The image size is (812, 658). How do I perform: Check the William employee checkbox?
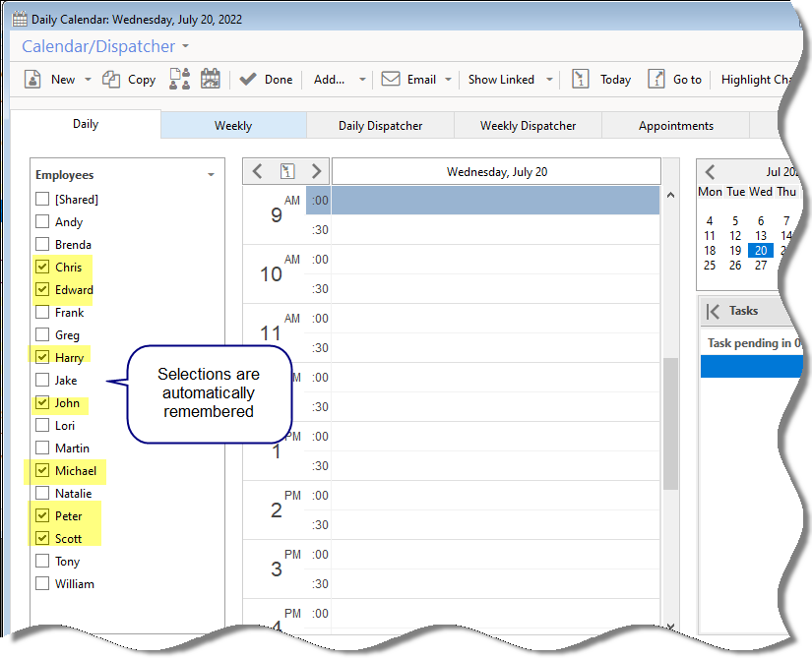tap(42, 583)
